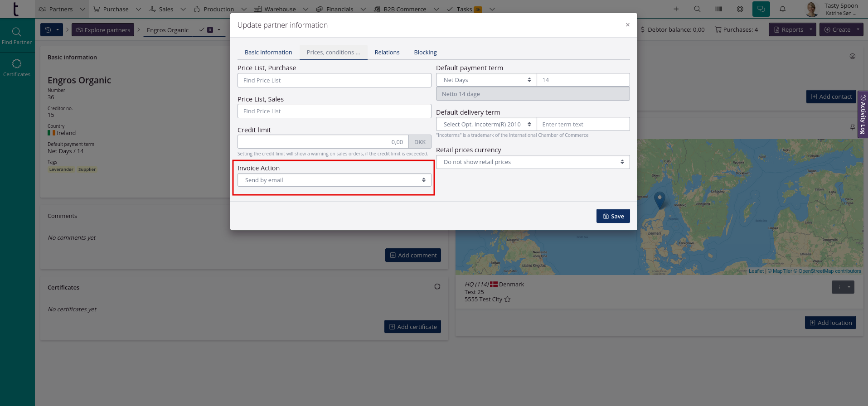This screenshot has height=406, width=868.
Task: Click the Save button
Action: (x=613, y=216)
